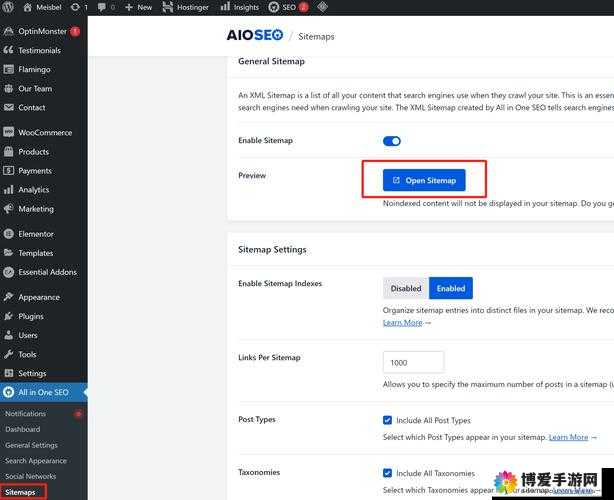Click the Open Sitemap button

click(424, 180)
